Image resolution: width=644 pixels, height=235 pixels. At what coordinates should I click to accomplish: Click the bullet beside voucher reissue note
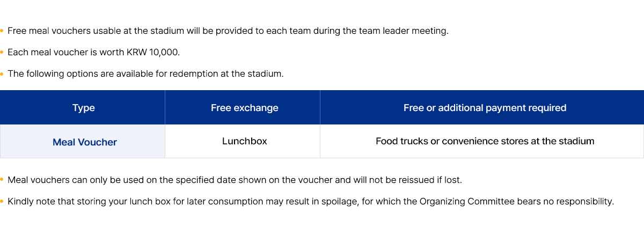tap(2, 180)
